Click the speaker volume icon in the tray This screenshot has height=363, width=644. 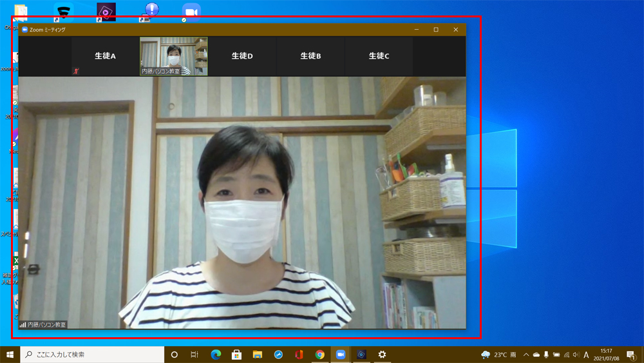point(576,355)
